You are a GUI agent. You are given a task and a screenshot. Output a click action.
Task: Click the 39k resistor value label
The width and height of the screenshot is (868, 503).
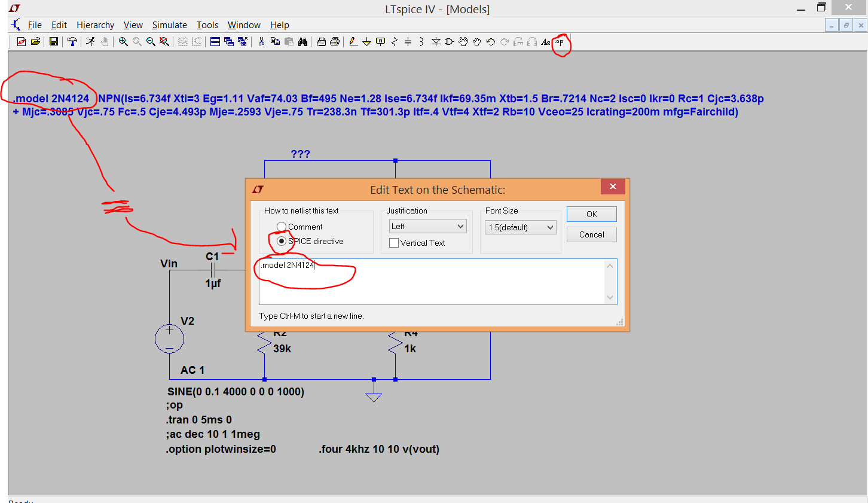282,349
